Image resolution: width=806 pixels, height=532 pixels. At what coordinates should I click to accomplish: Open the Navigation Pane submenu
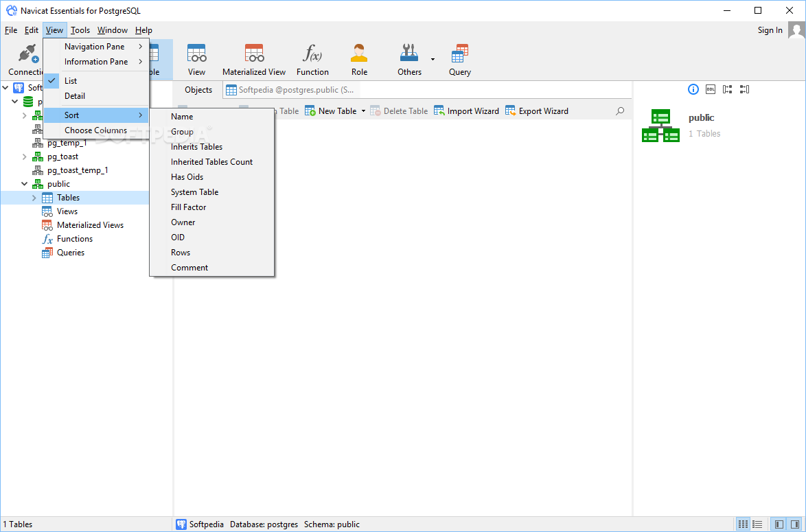pyautogui.click(x=96, y=47)
